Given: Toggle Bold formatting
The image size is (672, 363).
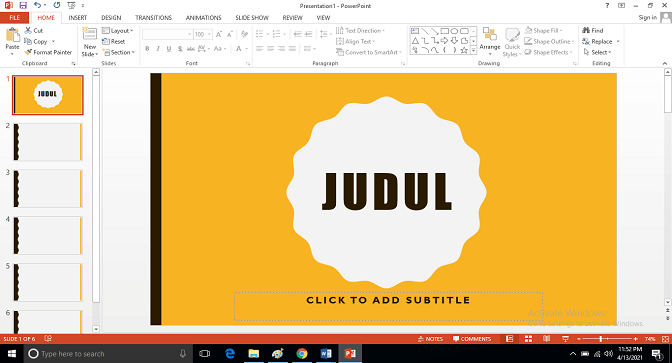Looking at the screenshot, I should pos(147,49).
